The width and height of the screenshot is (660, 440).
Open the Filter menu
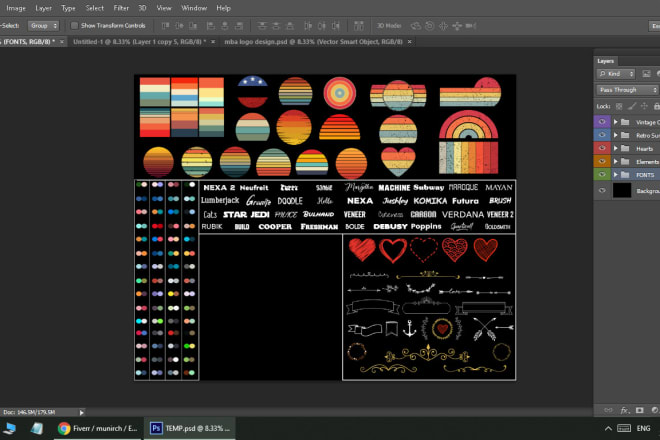120,7
